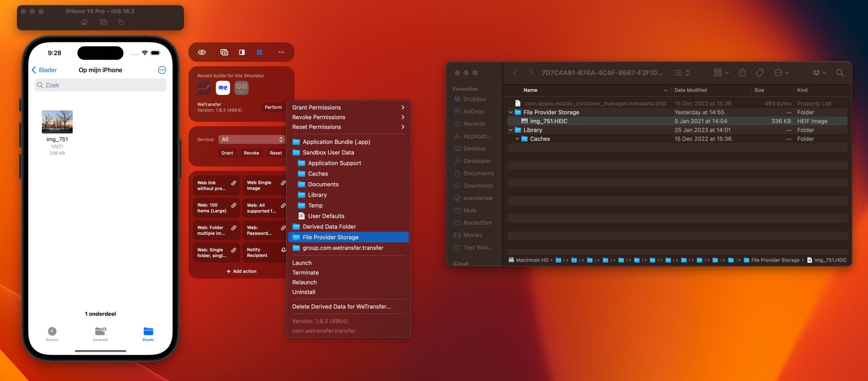Click the screenshot capture camera icon in RocketSim
This screenshot has height=381, width=868.
224,52
